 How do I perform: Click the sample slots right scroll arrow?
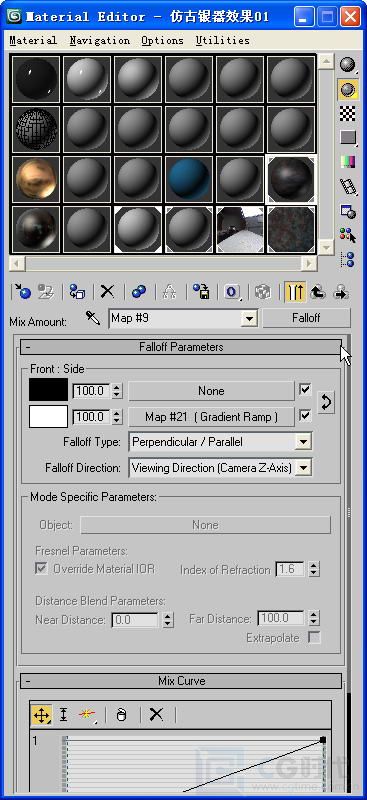click(309, 263)
